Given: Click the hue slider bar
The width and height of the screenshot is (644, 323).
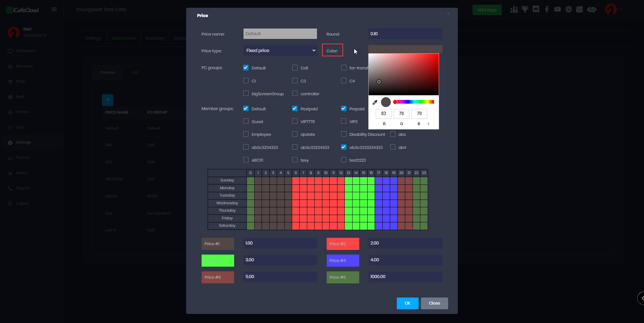Looking at the screenshot, I should [414, 102].
